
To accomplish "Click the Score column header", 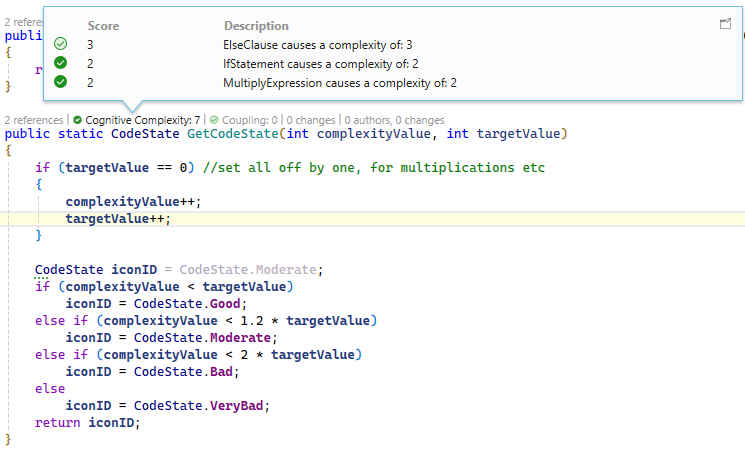I will 103,26.
